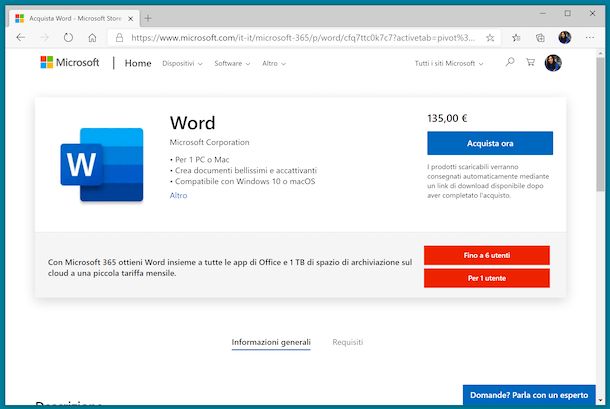The width and height of the screenshot is (610, 409).
Task: Click the scrollbar down arrow
Action: pos(601,400)
